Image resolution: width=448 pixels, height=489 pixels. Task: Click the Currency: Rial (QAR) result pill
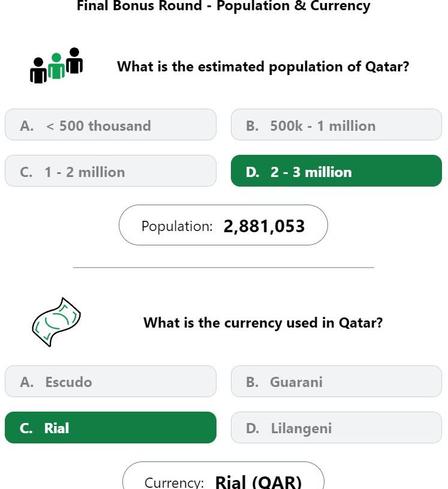(223, 476)
